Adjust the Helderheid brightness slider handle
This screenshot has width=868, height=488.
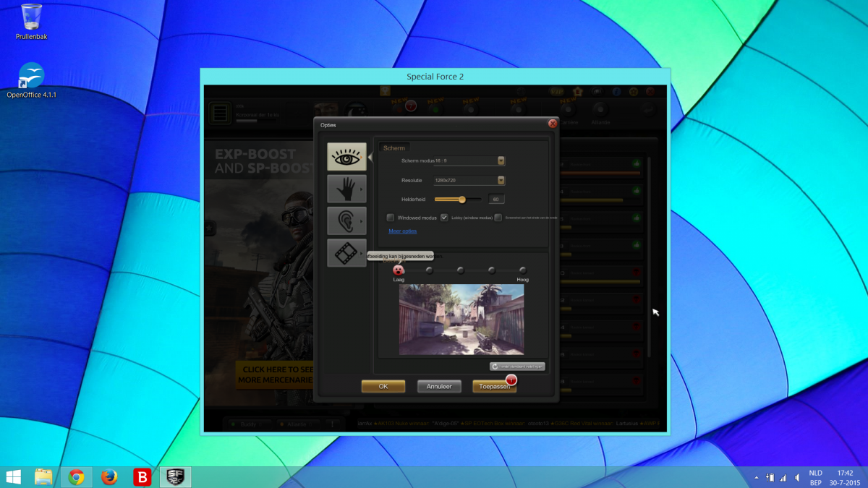point(462,199)
